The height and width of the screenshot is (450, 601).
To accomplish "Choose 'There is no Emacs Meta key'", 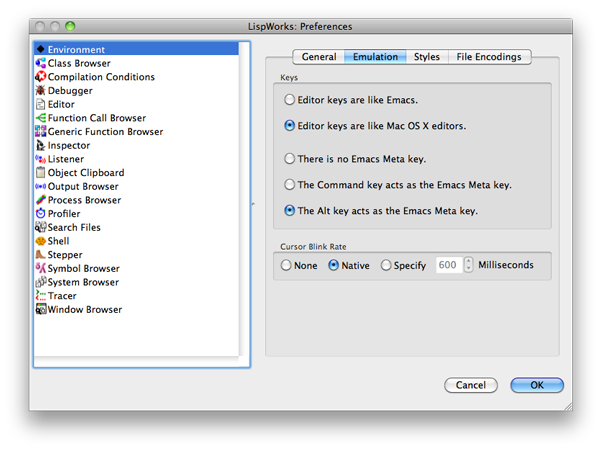I will pyautogui.click(x=290, y=159).
